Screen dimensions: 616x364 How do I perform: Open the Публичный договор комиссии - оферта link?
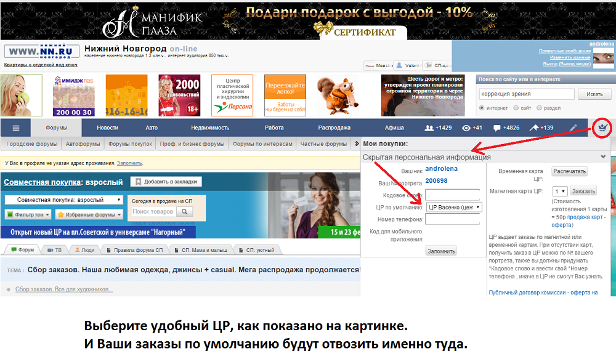click(543, 293)
